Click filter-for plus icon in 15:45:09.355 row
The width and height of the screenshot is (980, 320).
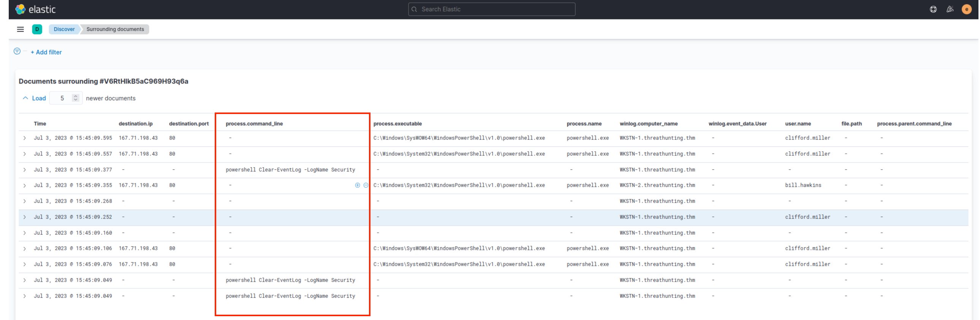pyautogui.click(x=358, y=185)
